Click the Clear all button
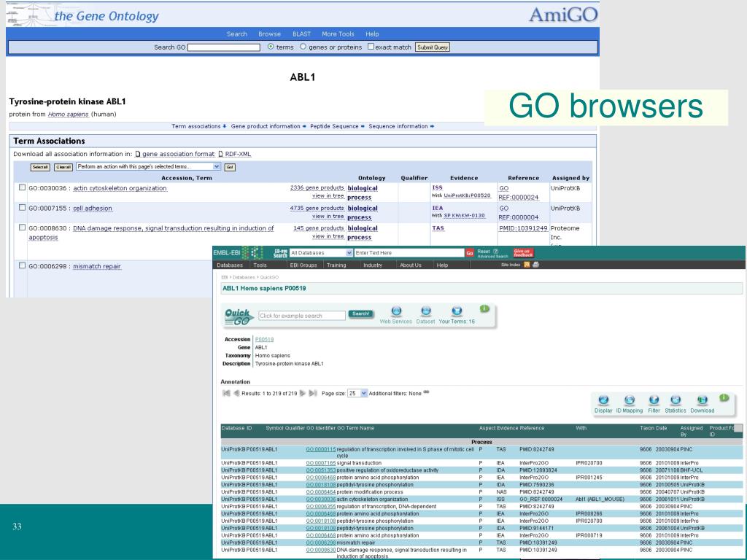 (x=63, y=167)
